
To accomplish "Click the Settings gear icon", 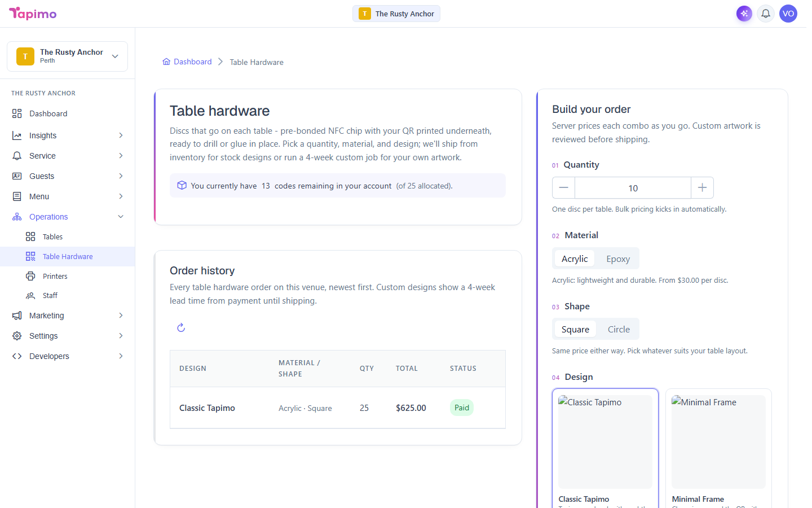I will click(x=17, y=336).
